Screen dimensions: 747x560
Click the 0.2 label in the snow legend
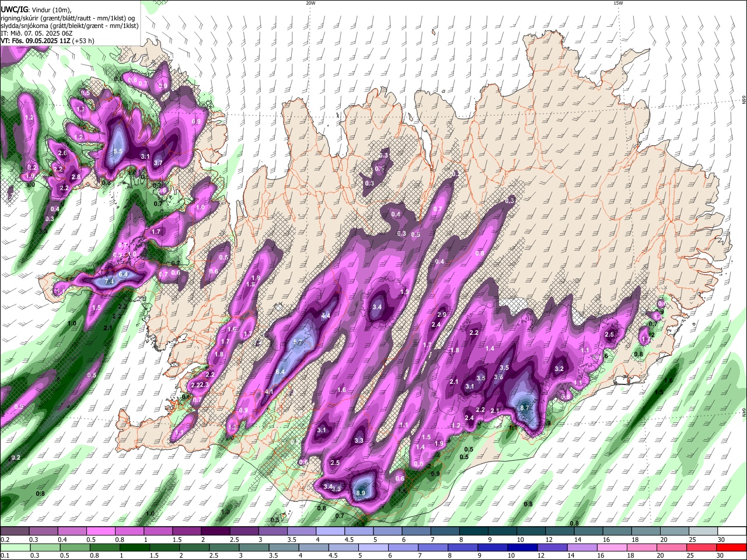pyautogui.click(x=5, y=540)
